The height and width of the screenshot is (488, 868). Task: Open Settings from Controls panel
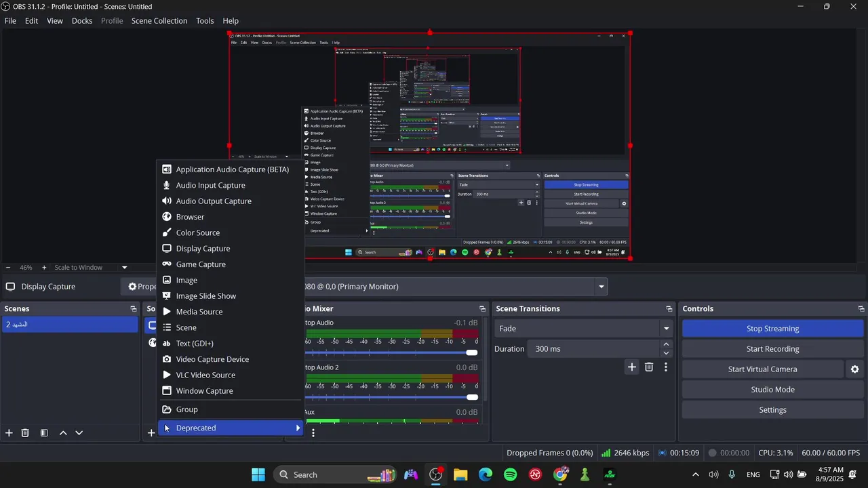[772, 410]
